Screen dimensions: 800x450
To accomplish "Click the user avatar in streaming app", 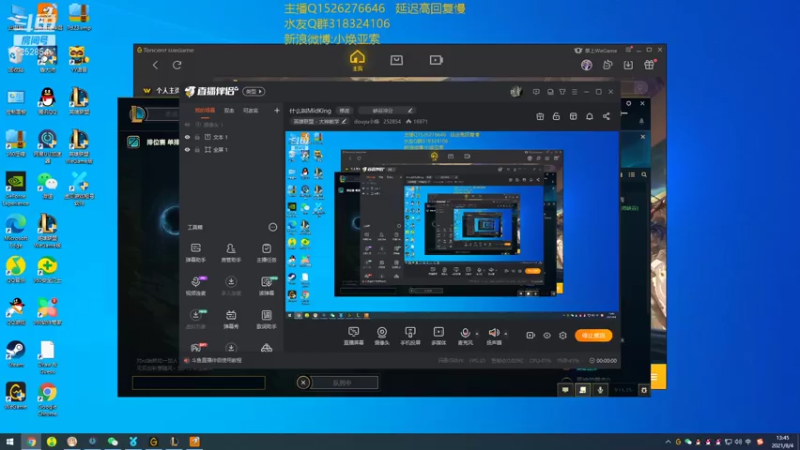I will 516,91.
